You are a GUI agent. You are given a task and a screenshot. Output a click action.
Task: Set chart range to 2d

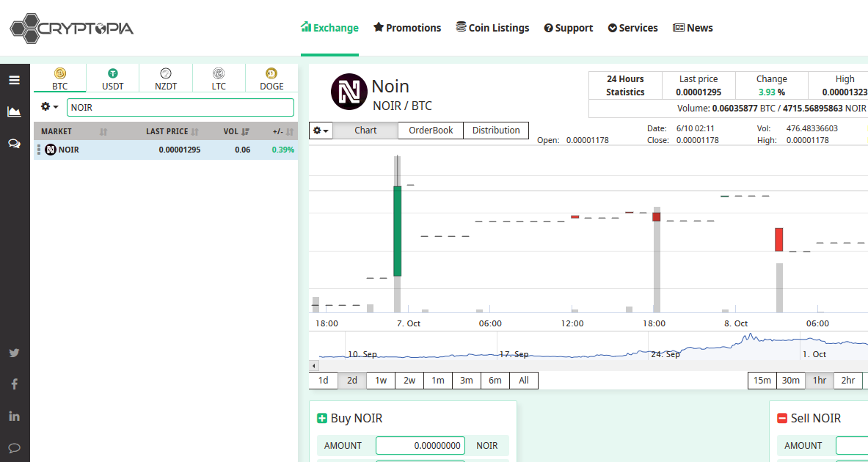[352, 380]
